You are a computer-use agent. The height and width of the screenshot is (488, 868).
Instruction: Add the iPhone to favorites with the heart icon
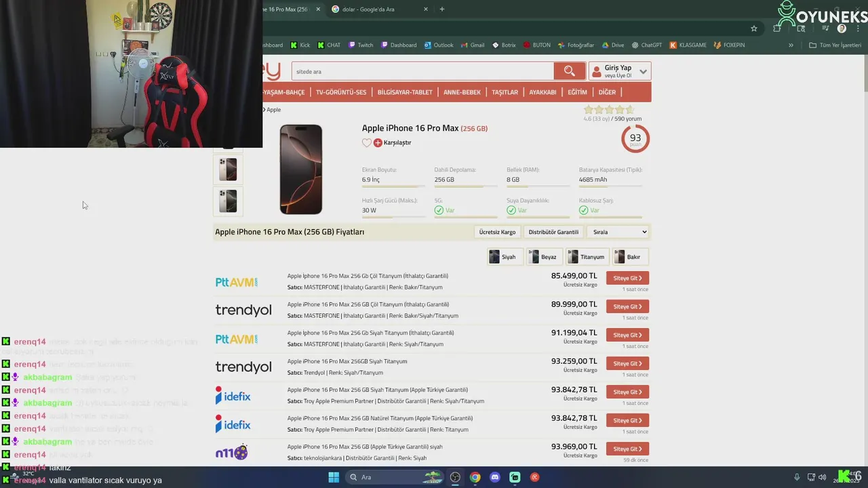[x=367, y=143]
